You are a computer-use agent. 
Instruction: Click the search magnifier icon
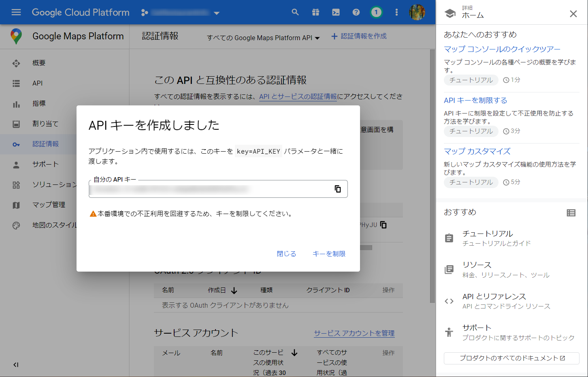point(295,12)
